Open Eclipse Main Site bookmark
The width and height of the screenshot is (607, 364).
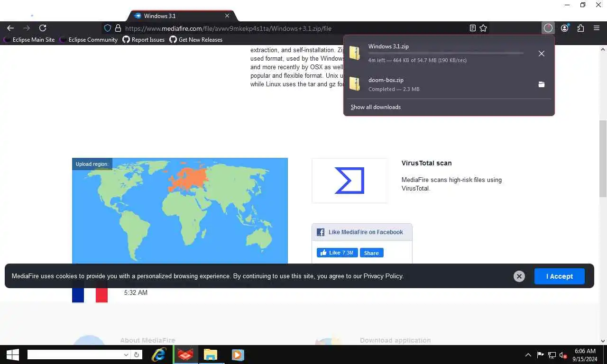point(29,40)
